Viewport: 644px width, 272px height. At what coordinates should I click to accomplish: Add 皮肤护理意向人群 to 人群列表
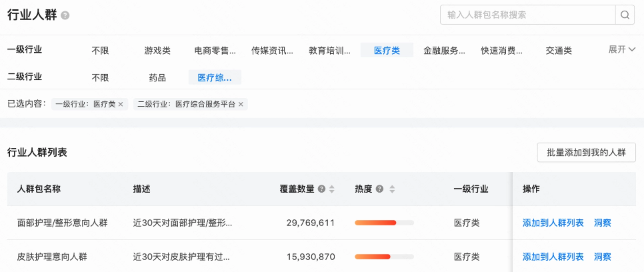coord(553,257)
